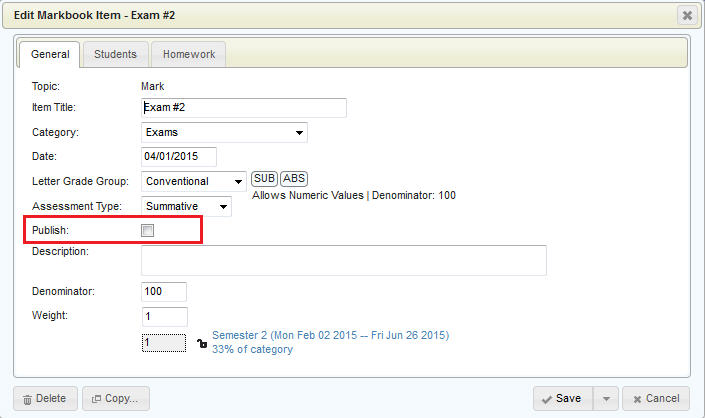
Task: Enable the Publish checkbox
Action: [148, 231]
